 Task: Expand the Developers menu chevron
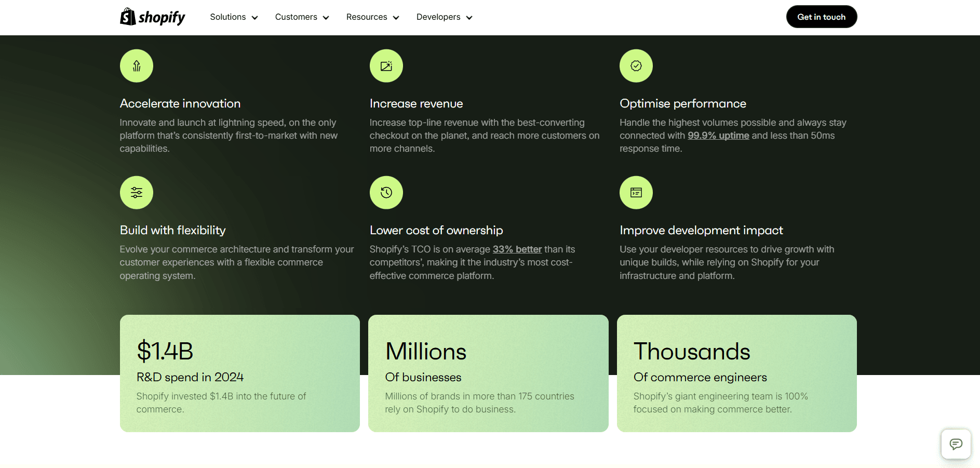469,18
